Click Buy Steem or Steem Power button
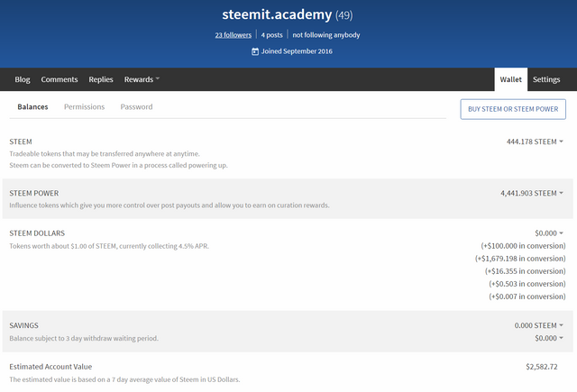577x392 pixels. 513,109
